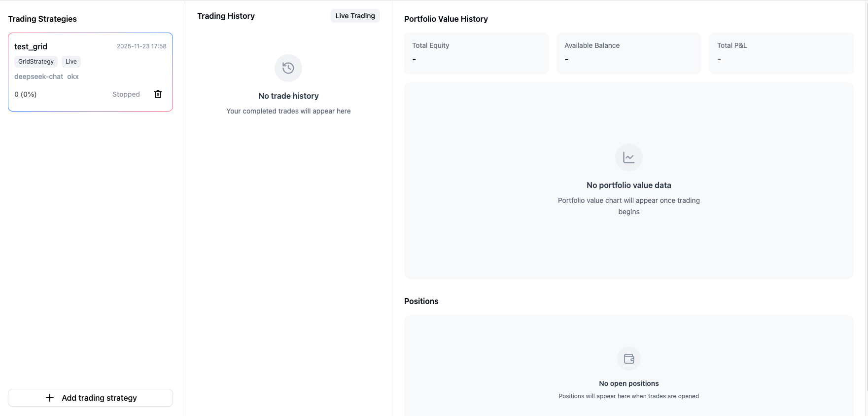Click the Total P&L card

(x=781, y=53)
